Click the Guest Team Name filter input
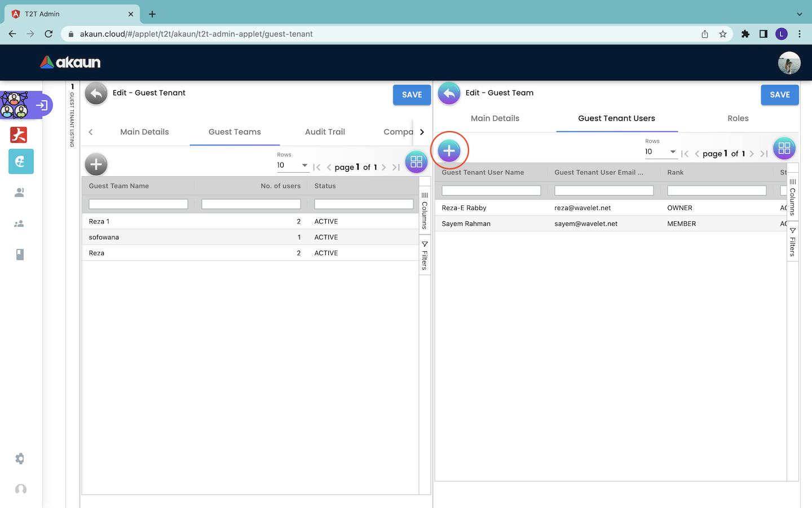Image resolution: width=812 pixels, height=508 pixels. point(138,204)
